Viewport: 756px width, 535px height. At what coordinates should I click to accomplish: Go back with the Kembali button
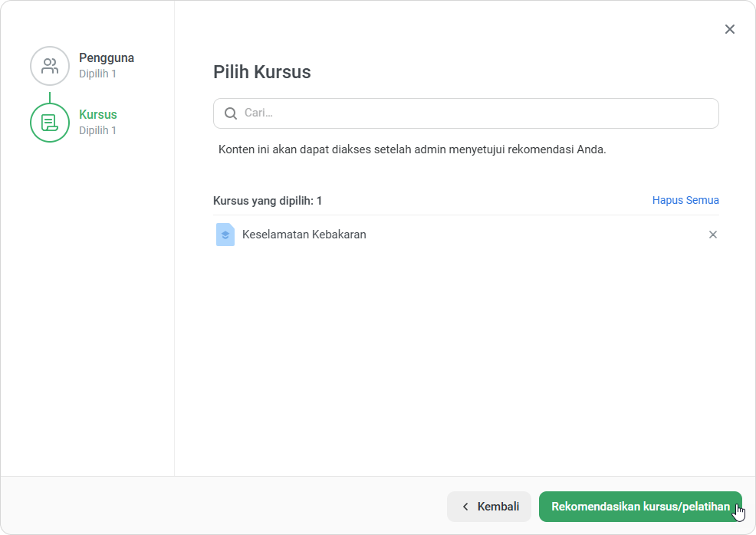[489, 507]
